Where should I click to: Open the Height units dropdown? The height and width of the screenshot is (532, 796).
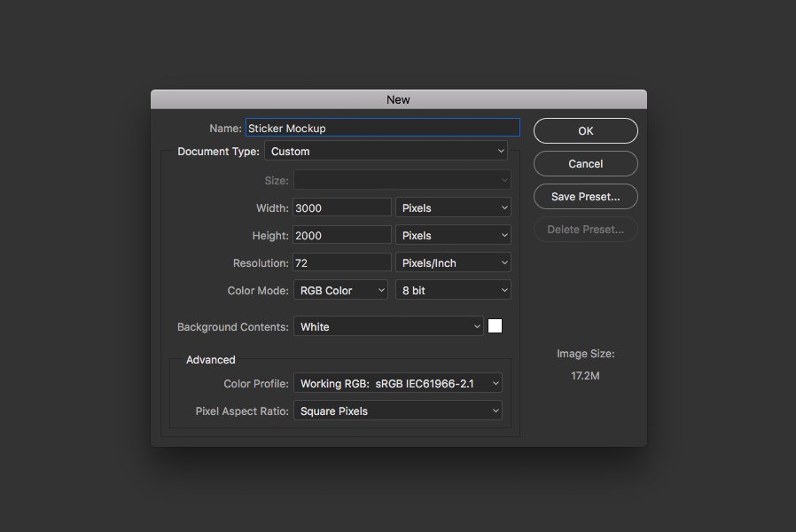tap(453, 235)
